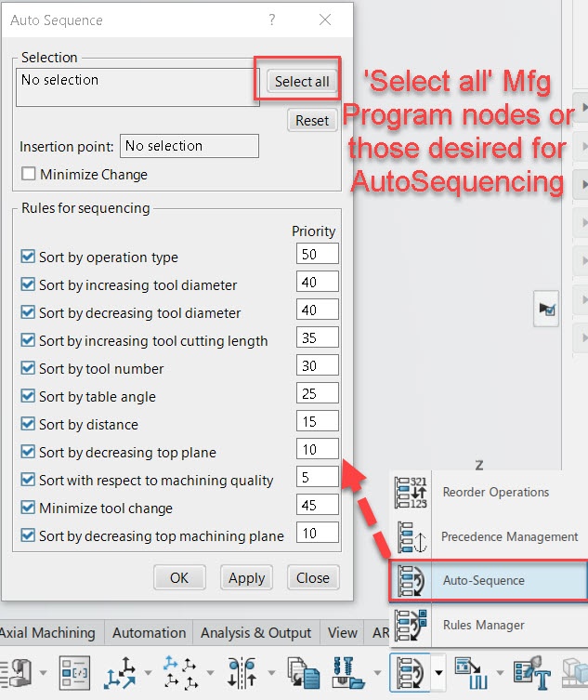Screen dimensions: 588x700
Task: Click the Apply button
Action: click(246, 577)
